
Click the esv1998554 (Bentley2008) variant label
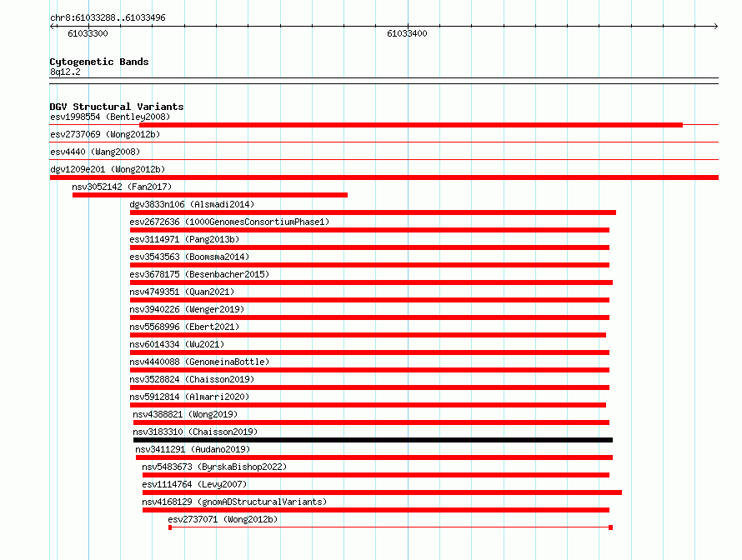click(x=110, y=117)
